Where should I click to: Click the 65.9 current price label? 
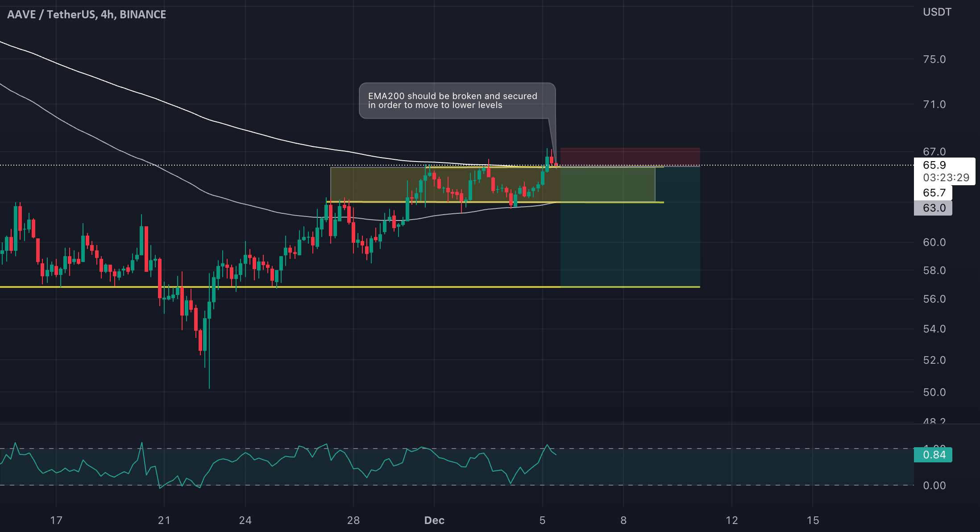(x=934, y=165)
